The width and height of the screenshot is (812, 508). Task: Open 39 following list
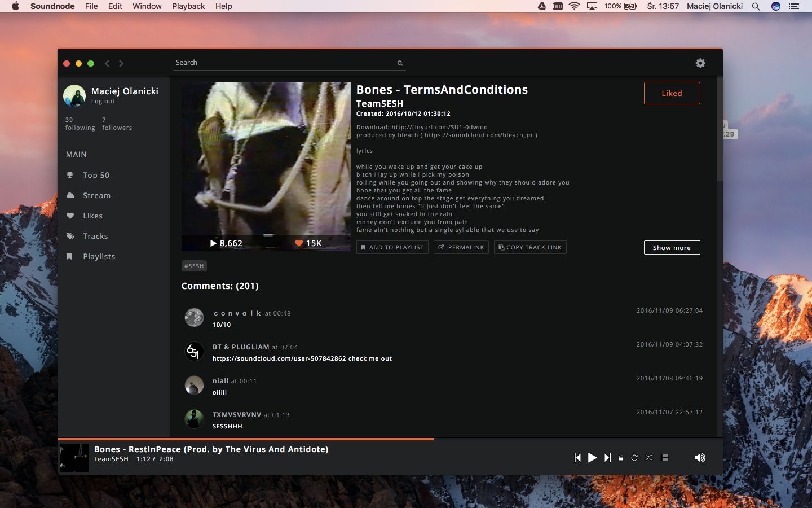(x=80, y=124)
